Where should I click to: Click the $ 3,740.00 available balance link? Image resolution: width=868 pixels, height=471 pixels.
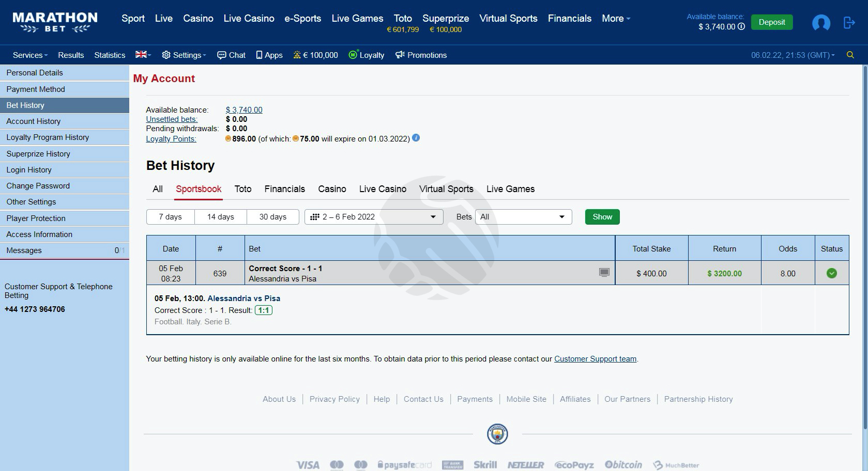pos(244,110)
